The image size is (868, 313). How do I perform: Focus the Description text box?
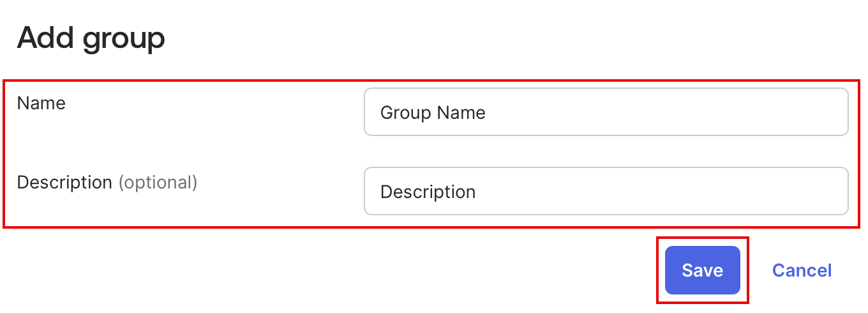(606, 192)
